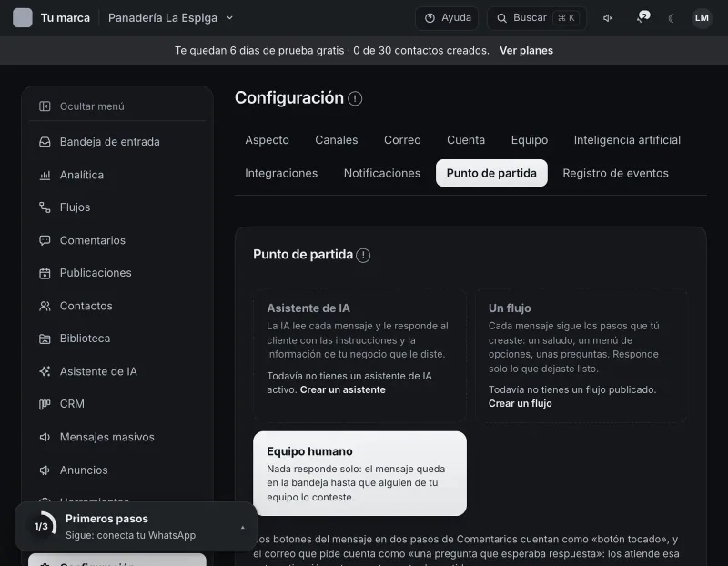Follow the Ver planes link

[x=526, y=50]
